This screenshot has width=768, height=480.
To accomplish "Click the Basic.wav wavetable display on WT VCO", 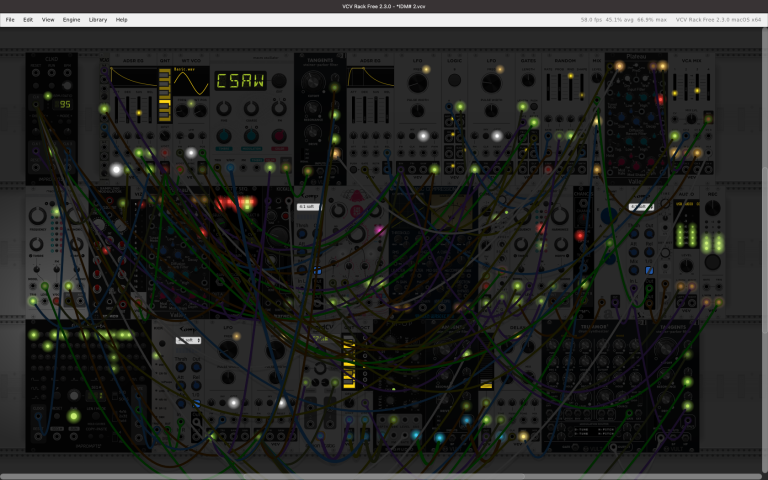I will pos(191,81).
